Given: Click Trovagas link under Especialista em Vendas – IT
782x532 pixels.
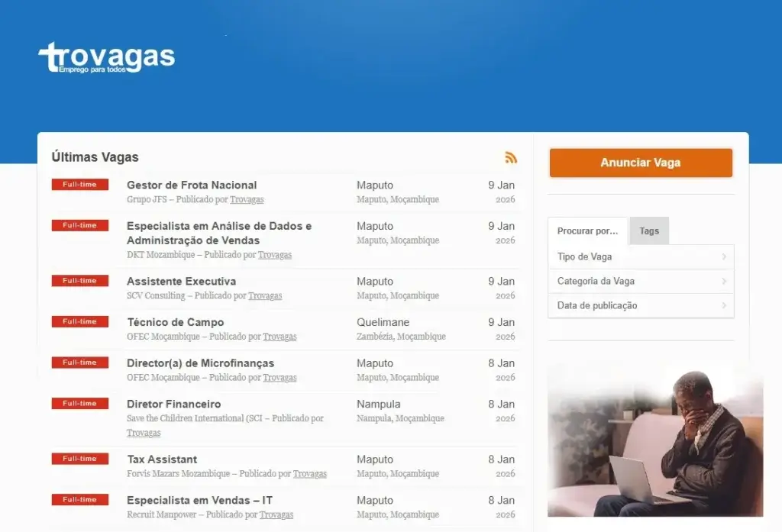Looking at the screenshot, I should tap(276, 514).
